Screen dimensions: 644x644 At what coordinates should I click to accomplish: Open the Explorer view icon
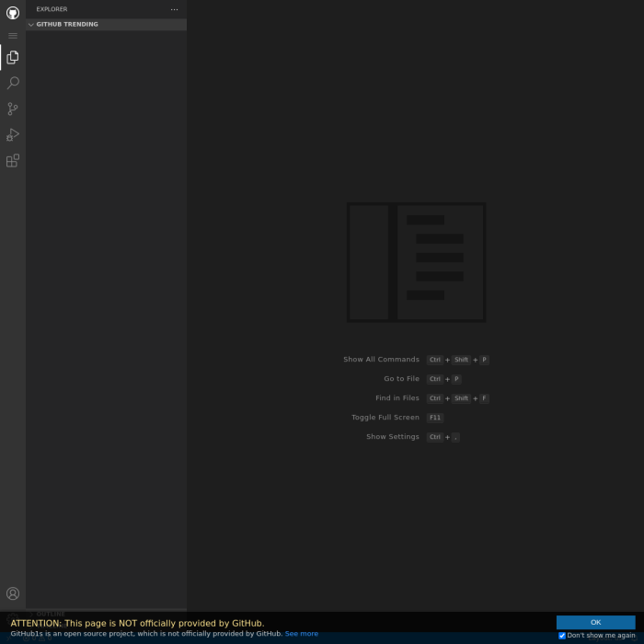point(13,57)
